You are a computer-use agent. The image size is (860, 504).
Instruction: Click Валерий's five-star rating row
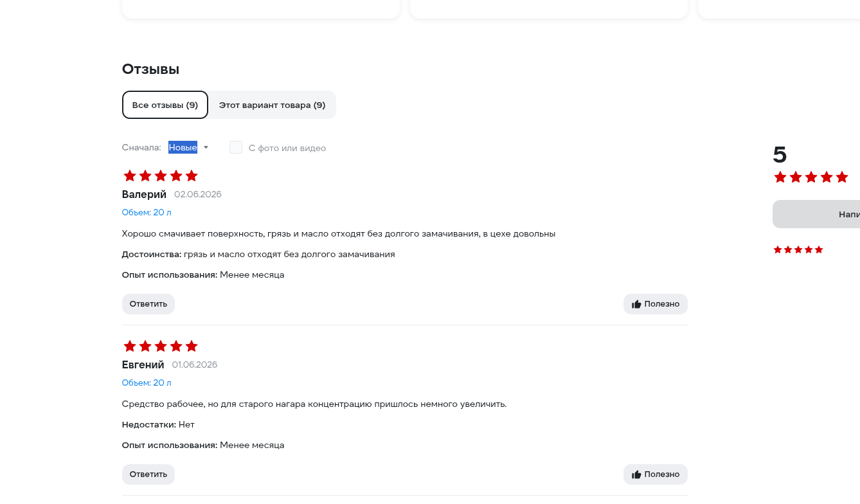[161, 175]
